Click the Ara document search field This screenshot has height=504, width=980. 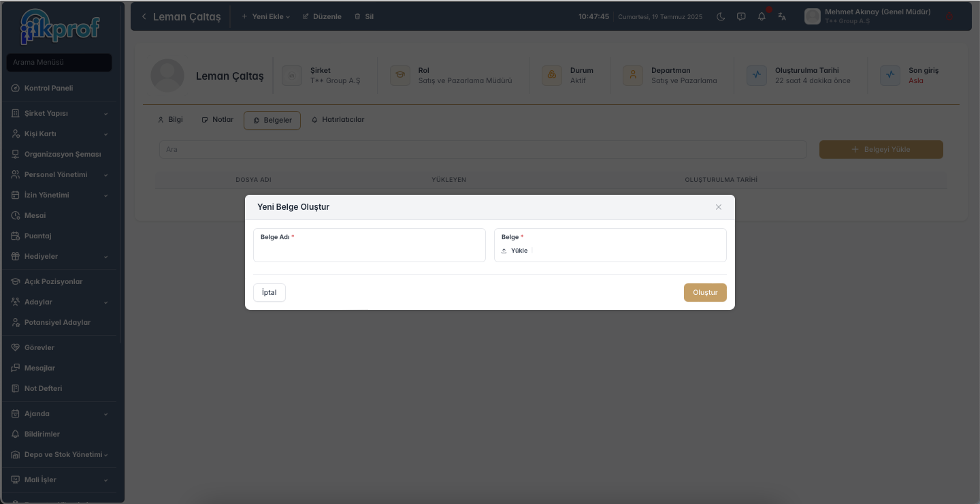point(483,149)
